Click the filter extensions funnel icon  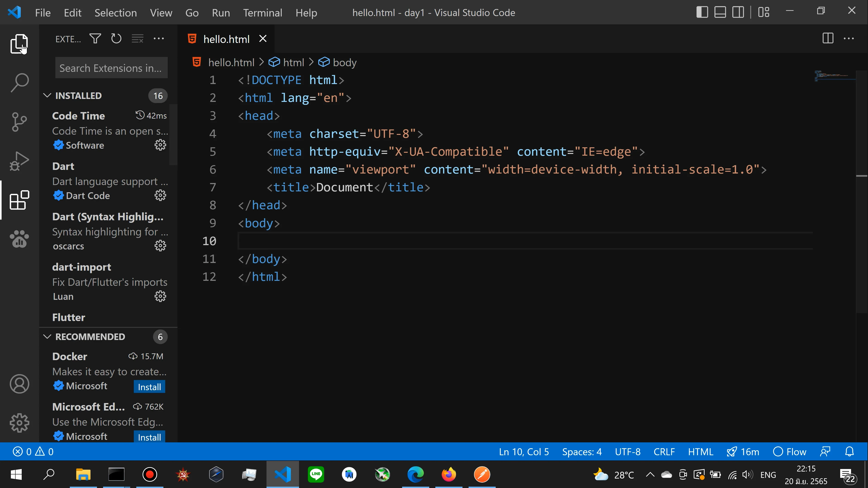(x=95, y=39)
